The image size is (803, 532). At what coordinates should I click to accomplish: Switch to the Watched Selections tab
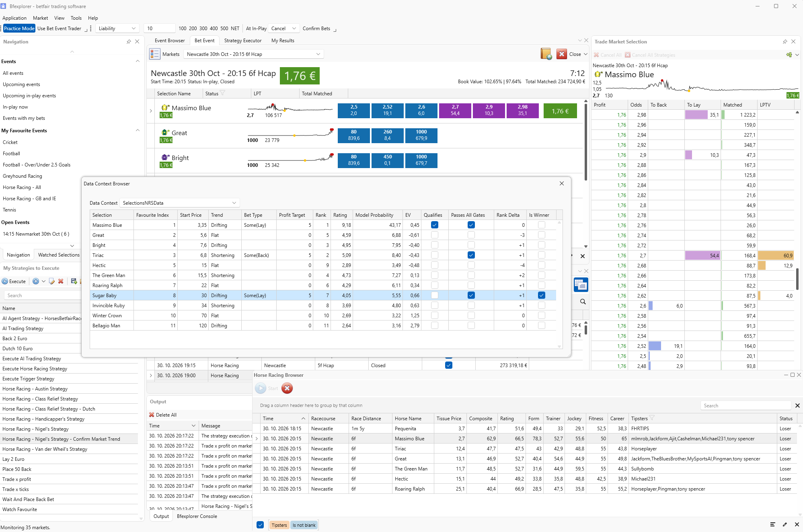tap(59, 255)
